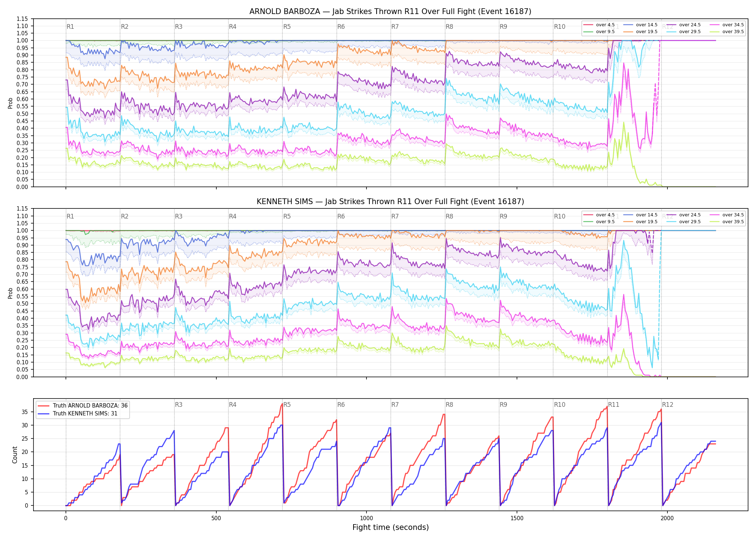Viewport: 756px width, 540px height.
Task: Click R4 round marker in Barboza chart
Action: point(233,27)
